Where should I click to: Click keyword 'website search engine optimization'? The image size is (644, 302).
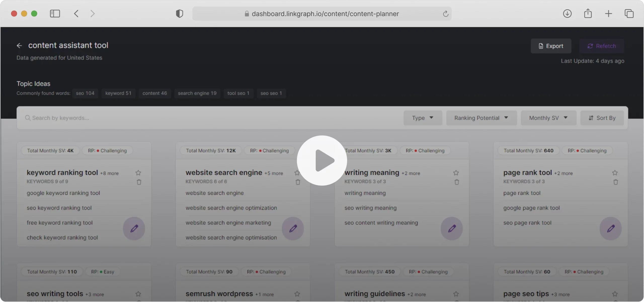coord(231,208)
